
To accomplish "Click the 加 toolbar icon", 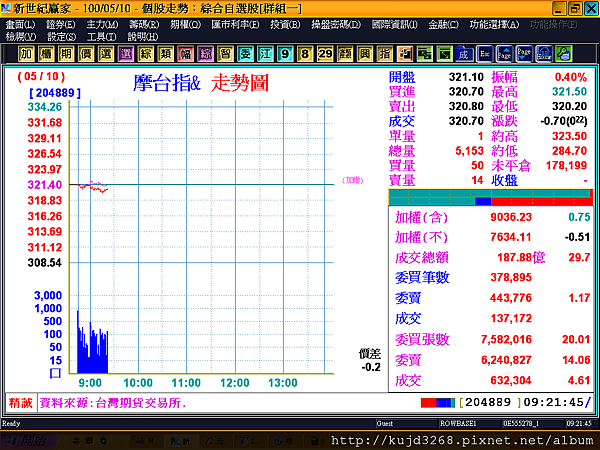I will (x=26, y=54).
